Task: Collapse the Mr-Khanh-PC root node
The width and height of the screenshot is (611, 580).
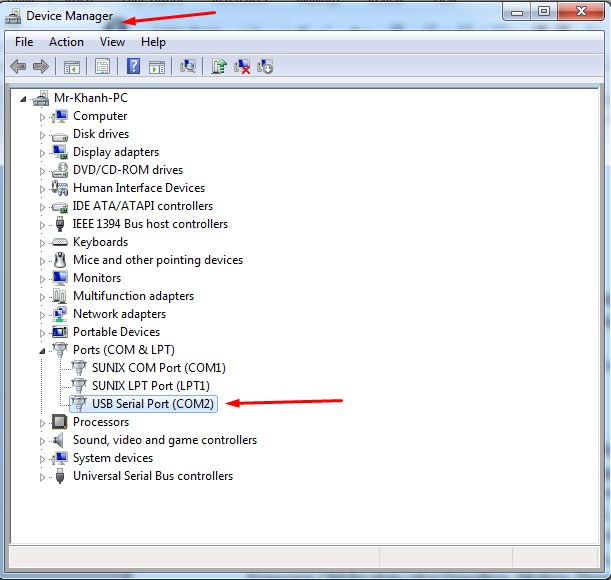Action: (23, 99)
